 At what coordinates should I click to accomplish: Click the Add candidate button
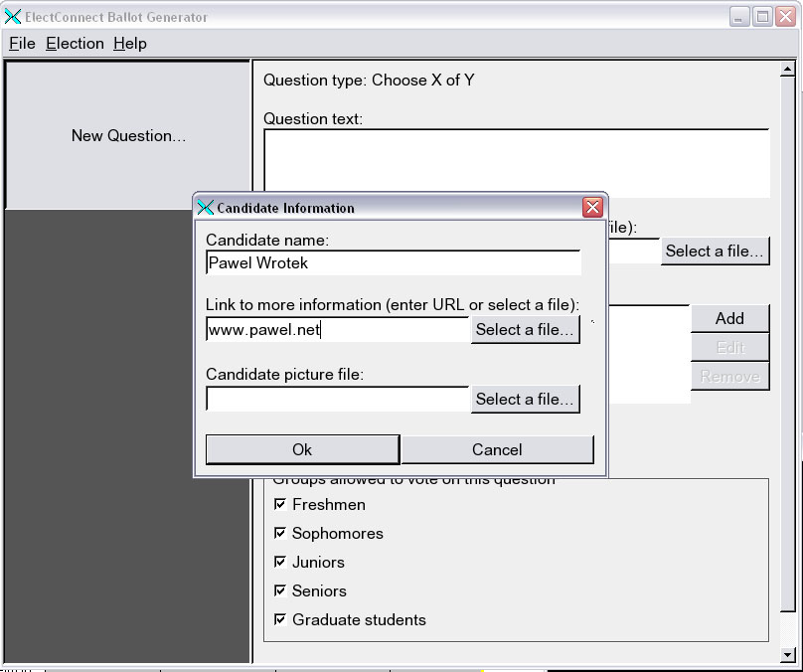coord(729,319)
